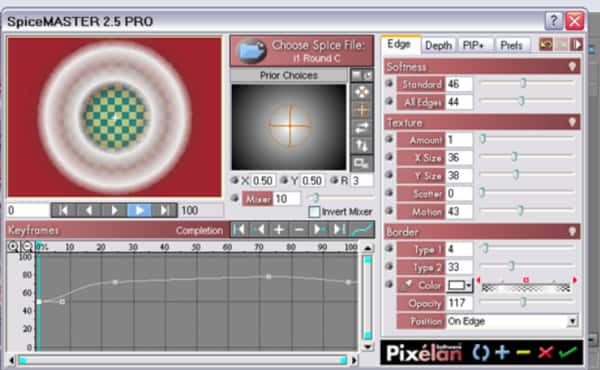Toggle the keyframe dot beside All Edges
Screen dimensions: 600x370
389,101
